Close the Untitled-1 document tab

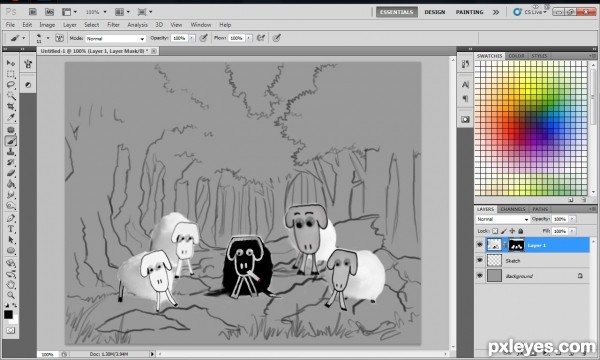point(154,51)
